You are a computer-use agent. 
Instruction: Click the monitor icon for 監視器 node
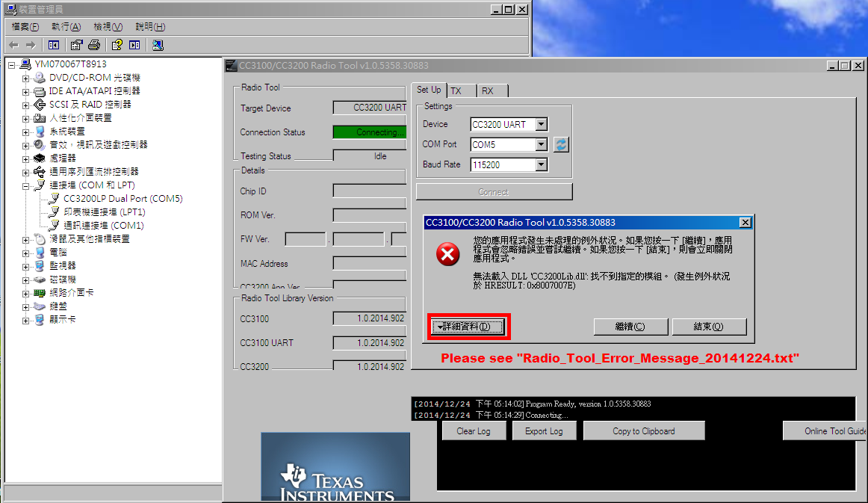click(x=40, y=266)
